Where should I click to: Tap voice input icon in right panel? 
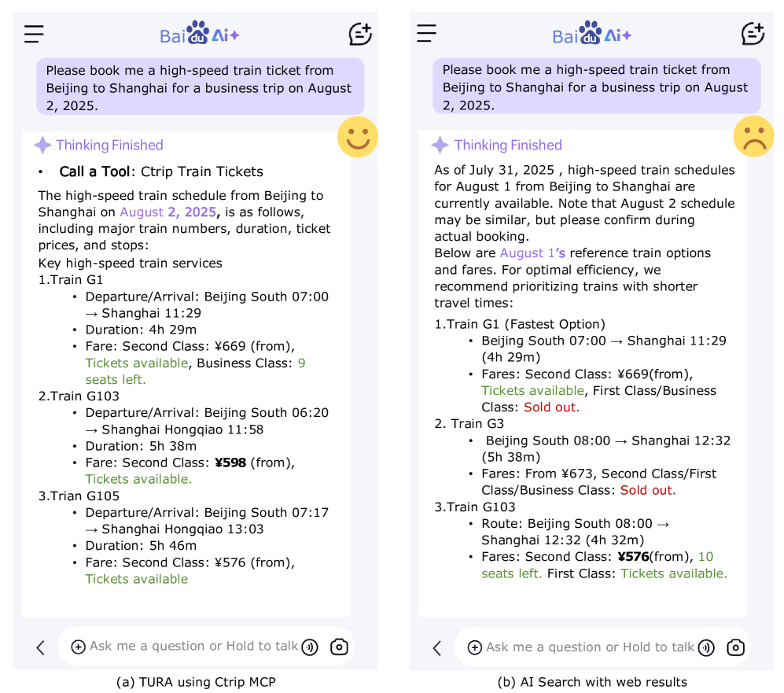point(706,647)
